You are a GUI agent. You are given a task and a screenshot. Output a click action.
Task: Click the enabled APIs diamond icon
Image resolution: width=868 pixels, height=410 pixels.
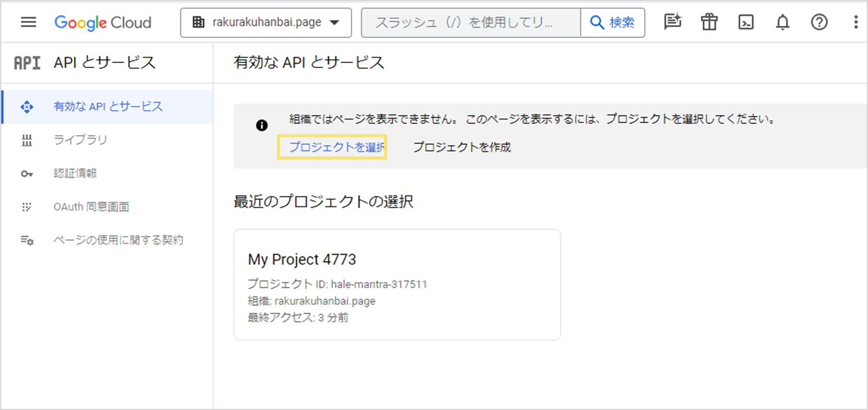click(x=27, y=107)
